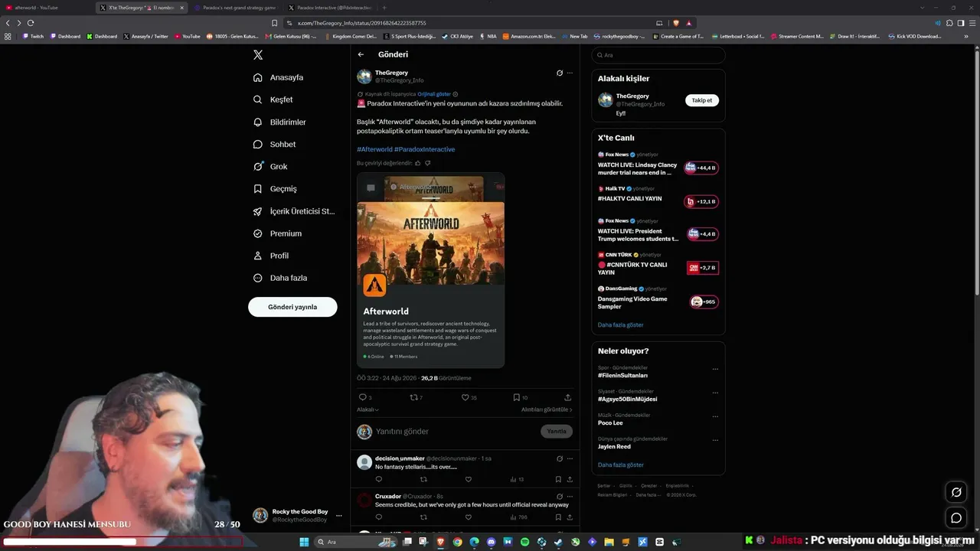Image resolution: width=980 pixels, height=551 pixels.
Task: Like TheGregory's Afterworld post
Action: pos(465,397)
